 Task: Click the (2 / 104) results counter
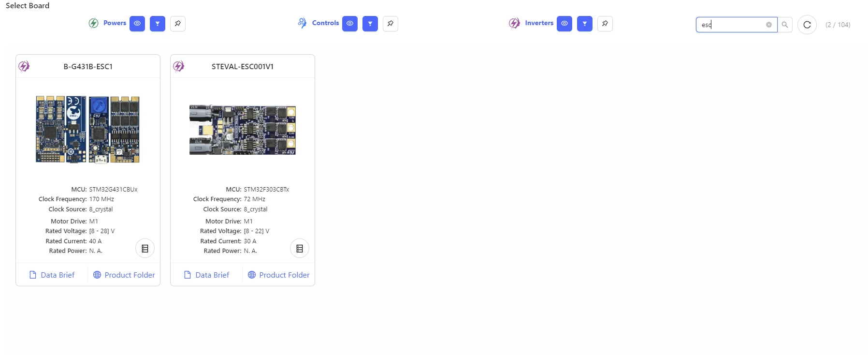[x=838, y=25]
